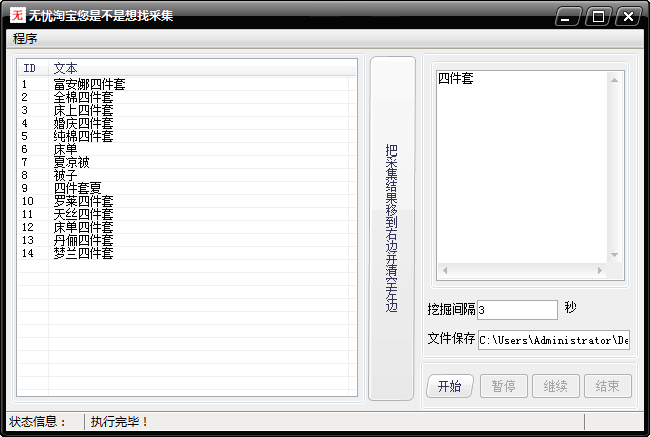Select row 纯棉四件套
Image resolution: width=650 pixels, height=437 pixels.
pyautogui.click(x=187, y=136)
